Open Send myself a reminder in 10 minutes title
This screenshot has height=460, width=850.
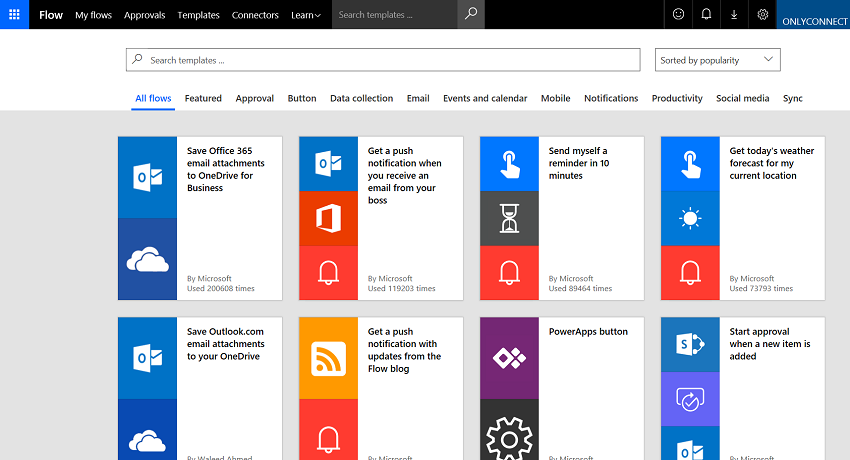coord(578,163)
